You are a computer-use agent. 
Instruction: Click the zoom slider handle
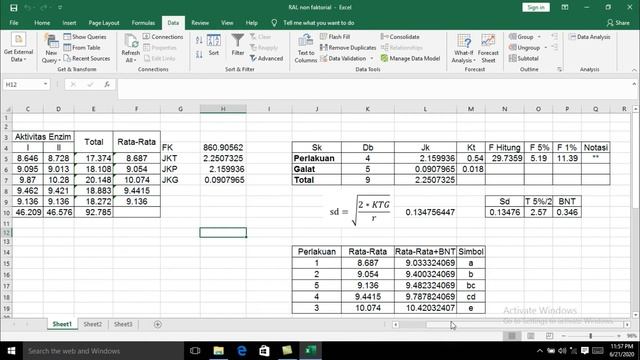click(x=591, y=336)
